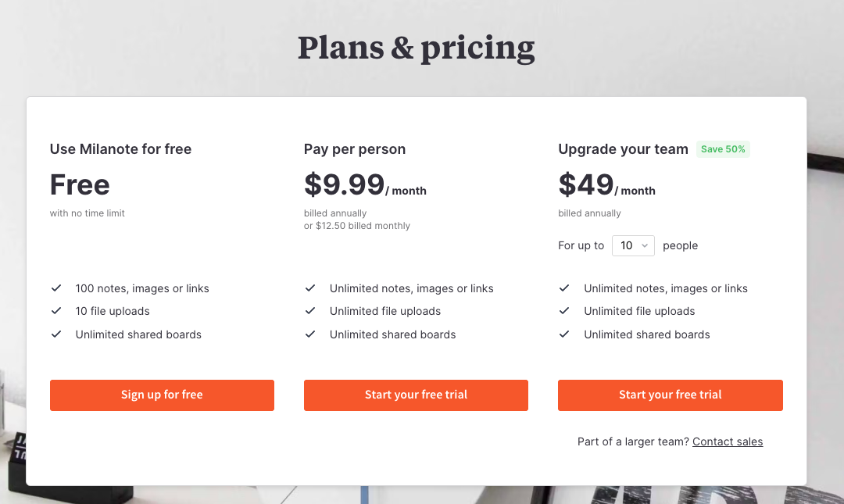Screen dimensions: 844x504
Task: Click checkmark beside 100 notes, images or links
Action: pyautogui.click(x=56, y=288)
